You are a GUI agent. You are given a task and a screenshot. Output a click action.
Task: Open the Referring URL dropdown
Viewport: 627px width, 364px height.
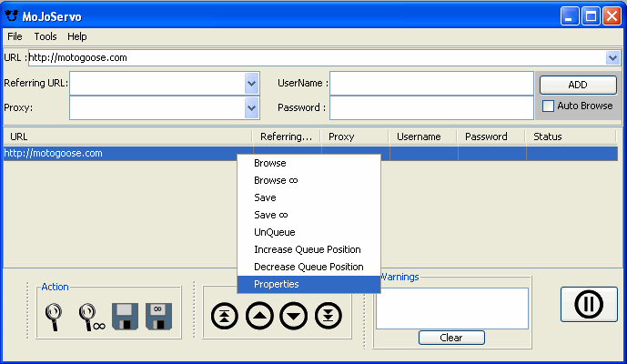252,83
